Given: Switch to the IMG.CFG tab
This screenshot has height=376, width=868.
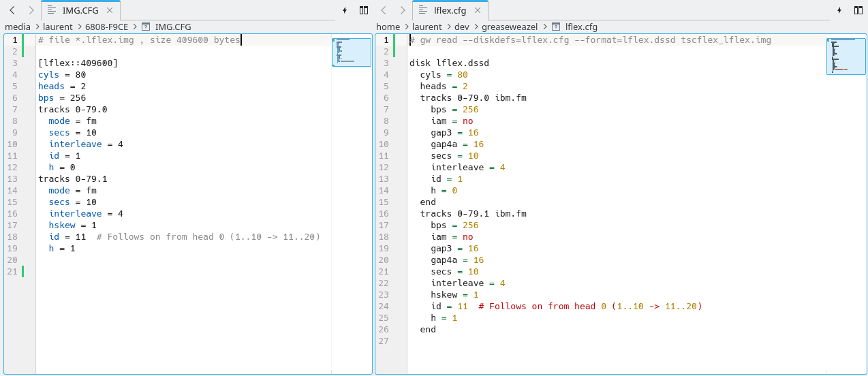Looking at the screenshot, I should click(x=80, y=10).
